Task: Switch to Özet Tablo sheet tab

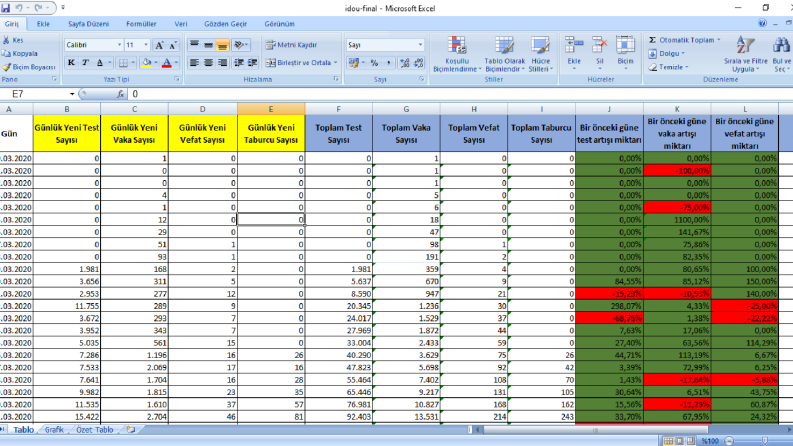Action: (95, 430)
